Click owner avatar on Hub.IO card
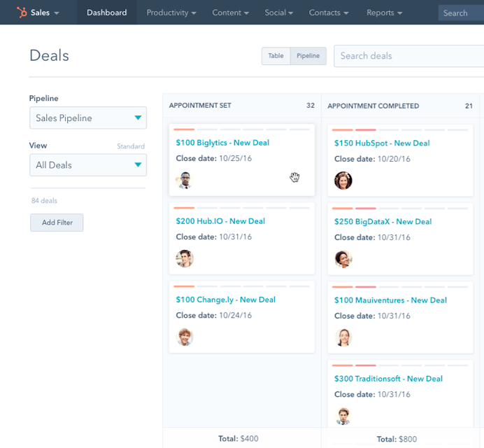The height and width of the screenshot is (448, 484). click(185, 258)
